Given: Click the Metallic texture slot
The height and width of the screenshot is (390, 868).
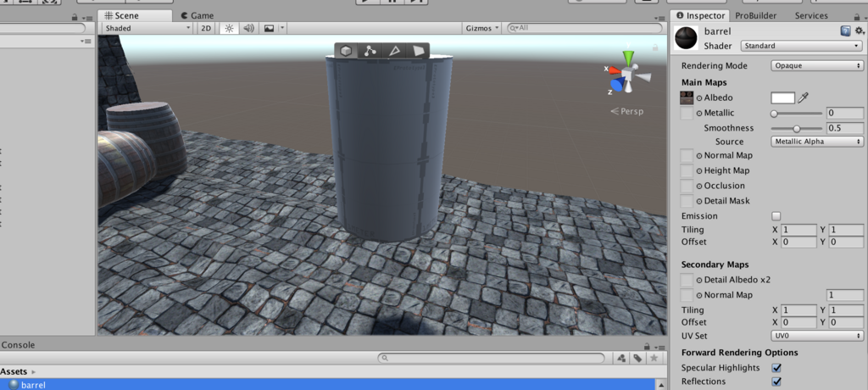Looking at the screenshot, I should tap(687, 113).
